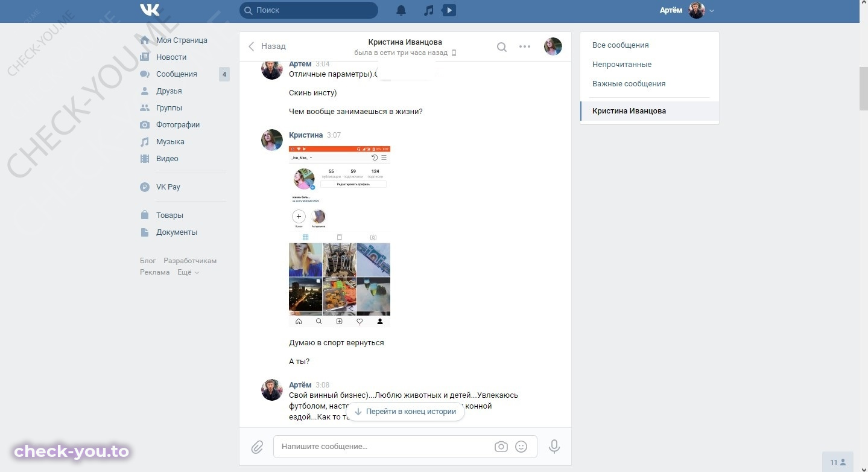Open Документы in the left menu
Screen dimensions: 868x472
(x=177, y=232)
